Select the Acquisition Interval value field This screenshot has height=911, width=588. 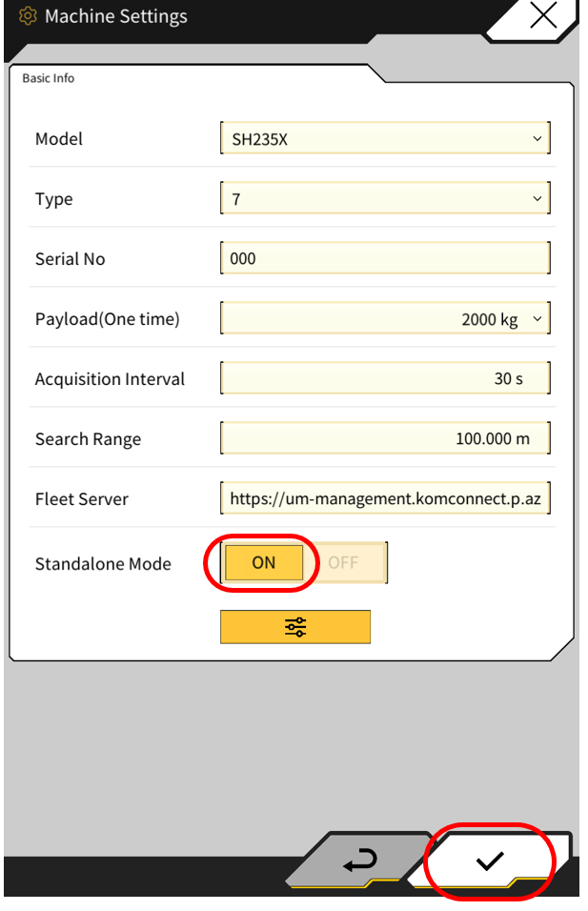[x=385, y=378]
